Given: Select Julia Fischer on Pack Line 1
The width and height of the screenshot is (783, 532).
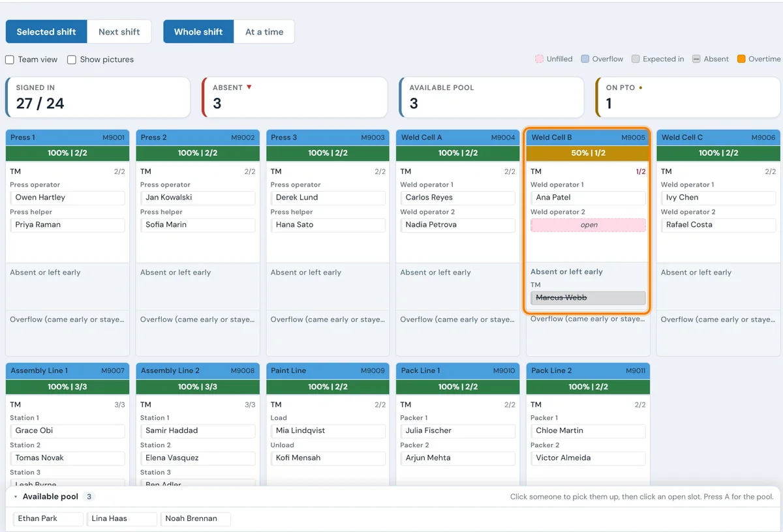Looking at the screenshot, I should coord(458,431).
